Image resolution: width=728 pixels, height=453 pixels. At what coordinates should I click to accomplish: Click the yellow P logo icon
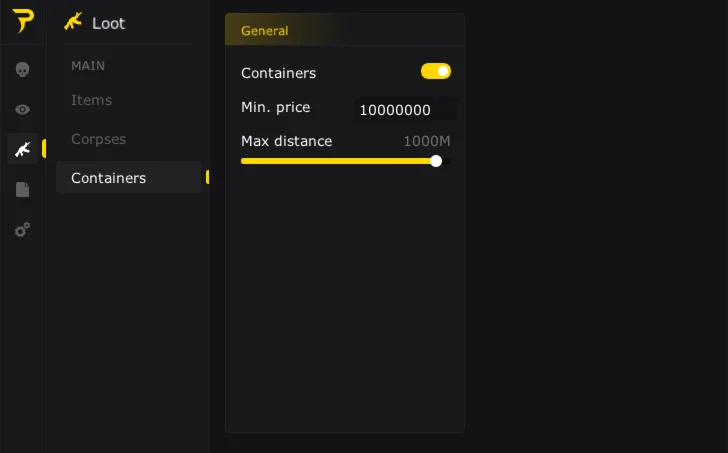[x=23, y=21]
